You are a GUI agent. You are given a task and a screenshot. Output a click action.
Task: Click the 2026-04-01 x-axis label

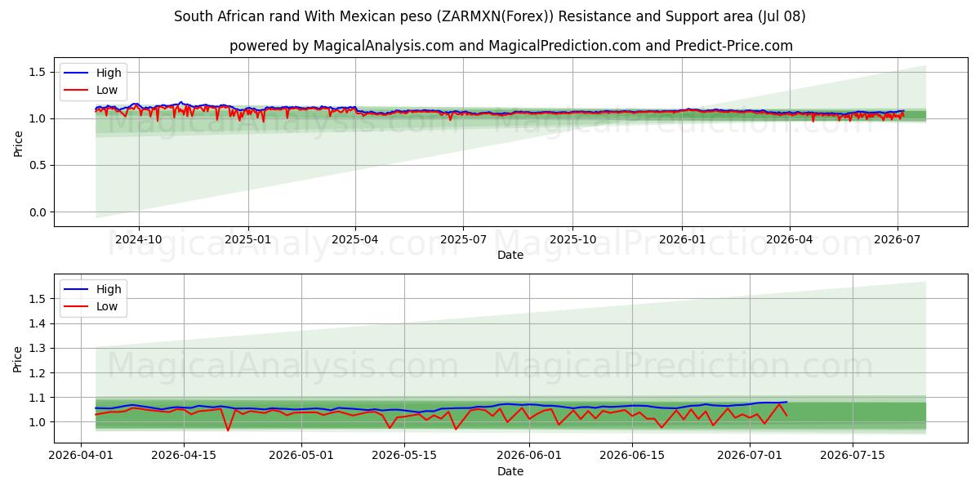coord(81,456)
